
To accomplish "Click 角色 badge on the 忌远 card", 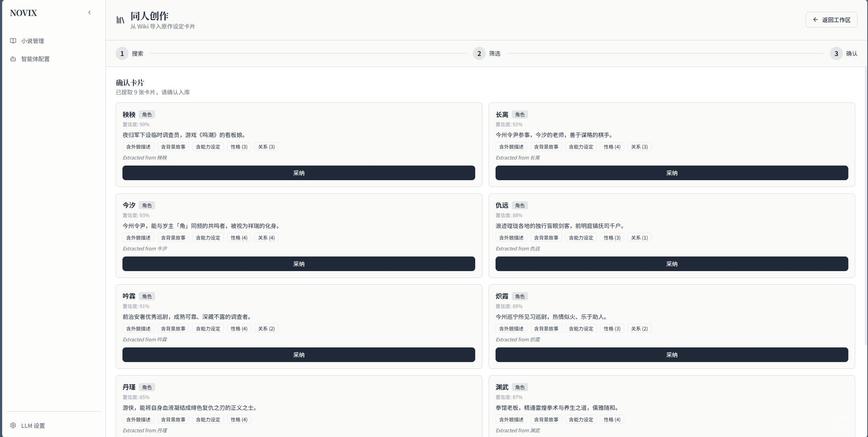I will [x=520, y=206].
